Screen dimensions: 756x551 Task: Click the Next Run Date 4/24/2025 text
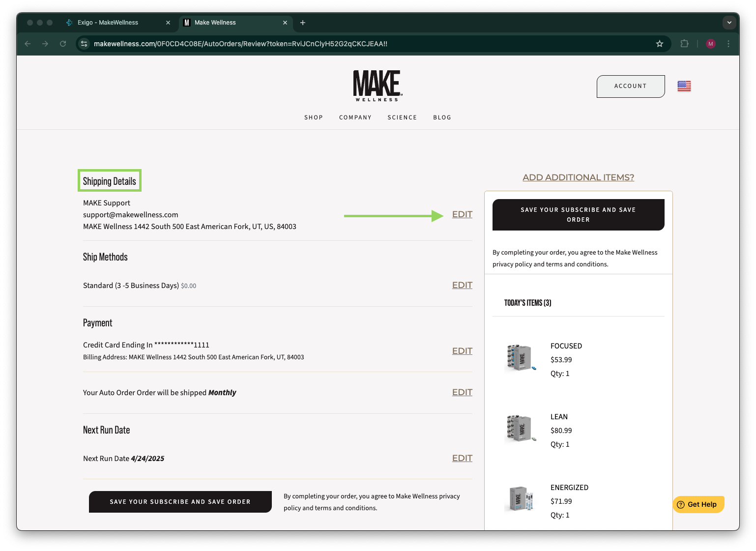tap(124, 459)
